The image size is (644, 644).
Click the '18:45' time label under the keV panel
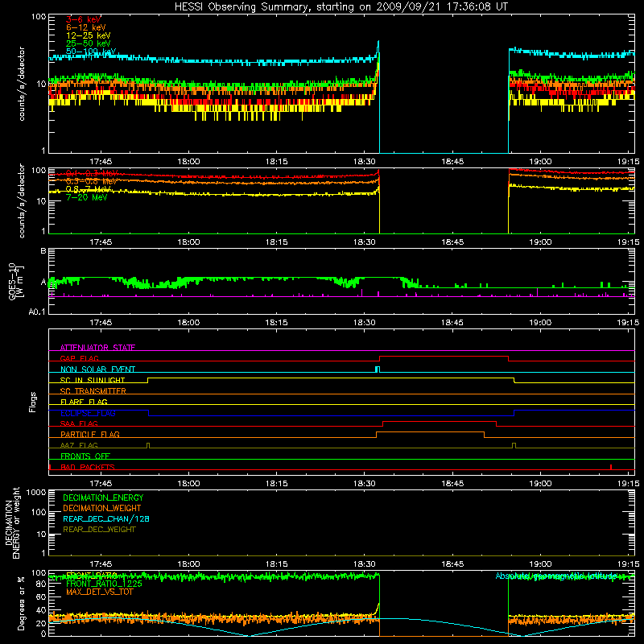tap(452, 162)
